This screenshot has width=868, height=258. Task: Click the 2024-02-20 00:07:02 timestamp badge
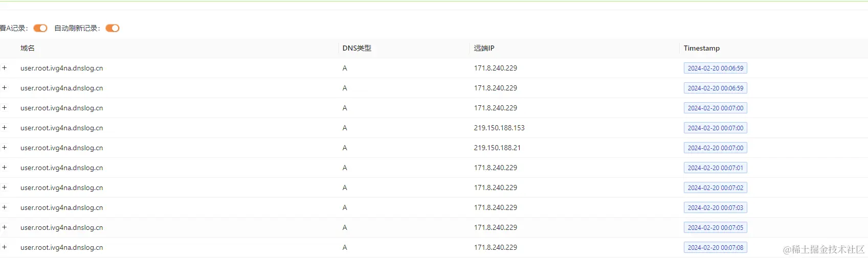pos(716,187)
